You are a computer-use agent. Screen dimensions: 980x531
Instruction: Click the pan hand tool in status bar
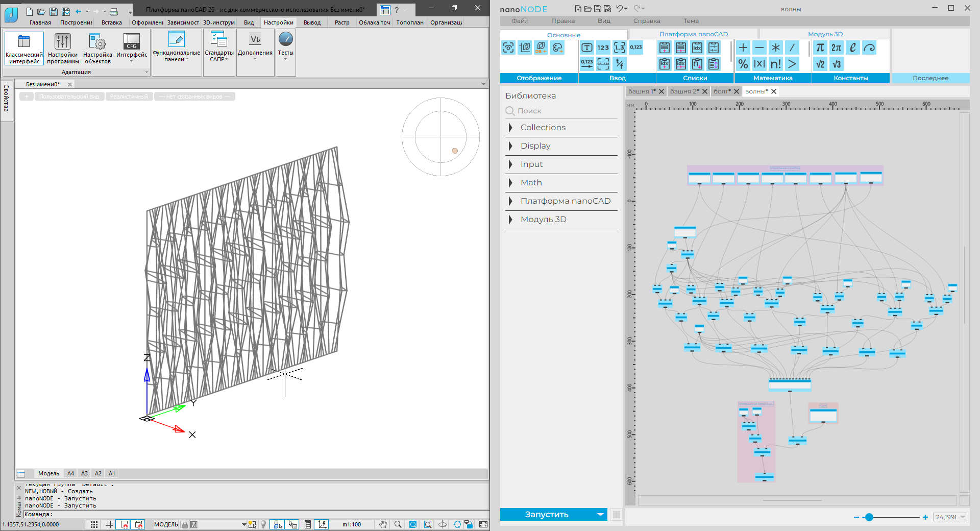pos(383,524)
